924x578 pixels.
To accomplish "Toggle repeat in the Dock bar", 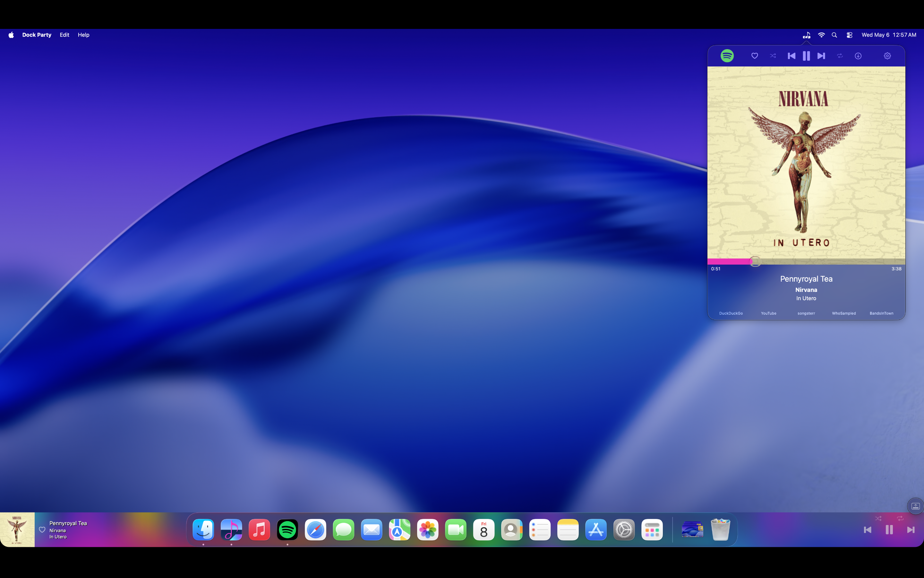I will pos(900,518).
